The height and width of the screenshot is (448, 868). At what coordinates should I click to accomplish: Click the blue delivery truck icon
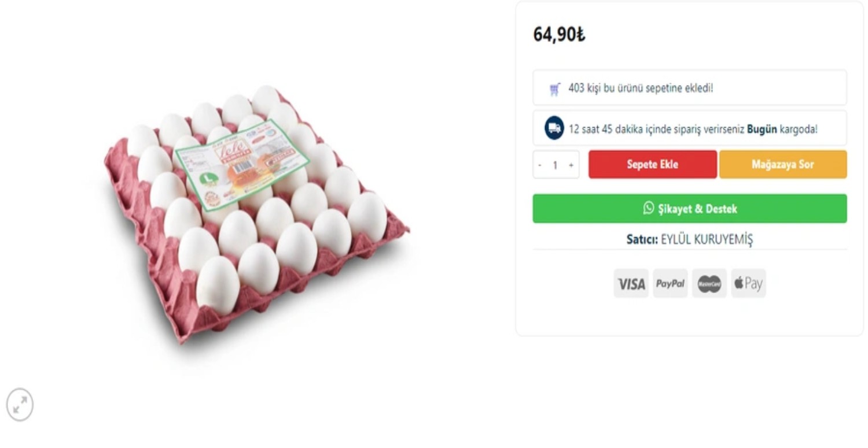pos(554,128)
